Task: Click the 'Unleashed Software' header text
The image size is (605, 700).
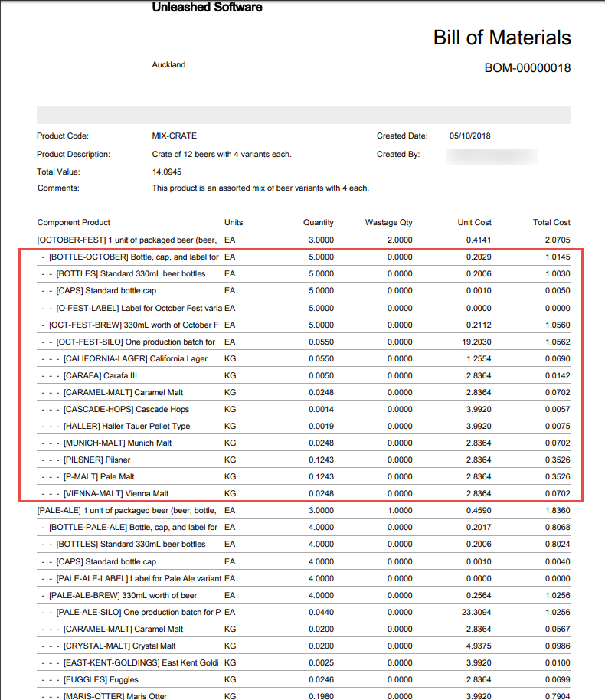Action: tap(207, 7)
